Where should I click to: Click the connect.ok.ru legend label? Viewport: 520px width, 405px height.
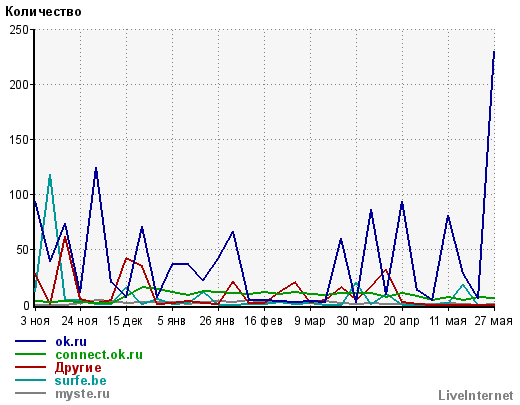coord(99,355)
